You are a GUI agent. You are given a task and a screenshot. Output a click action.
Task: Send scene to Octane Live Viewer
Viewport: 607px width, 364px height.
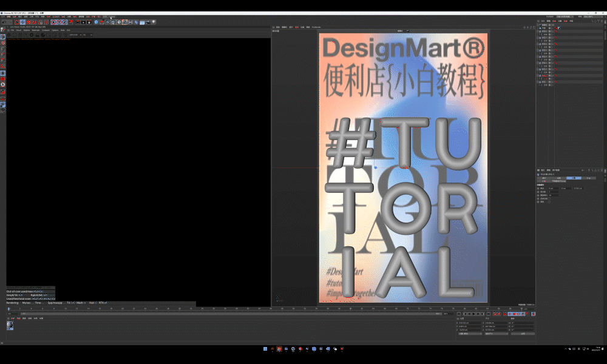pyautogui.click(x=9, y=35)
